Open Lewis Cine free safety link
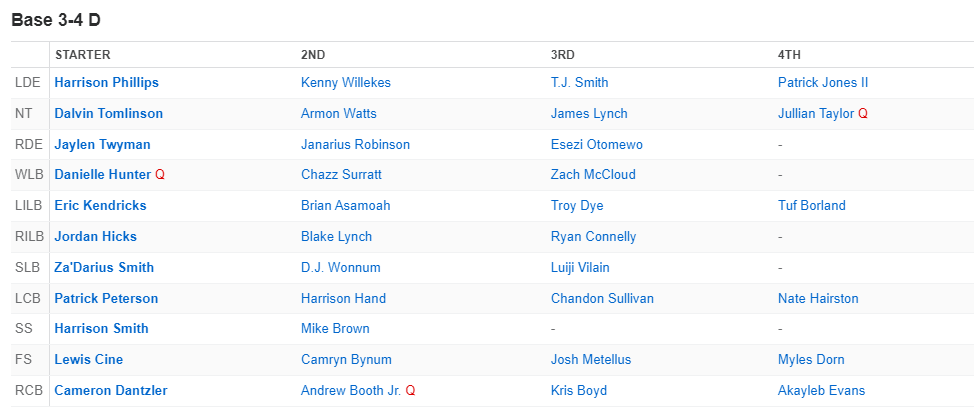977x415 pixels. point(88,360)
